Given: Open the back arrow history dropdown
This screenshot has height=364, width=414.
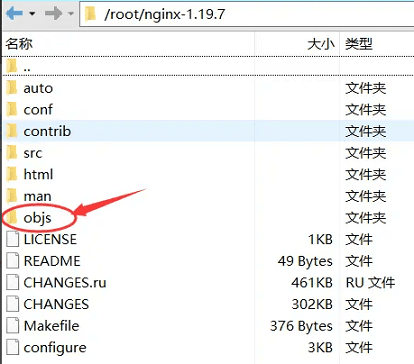Looking at the screenshot, I should coord(32,14).
